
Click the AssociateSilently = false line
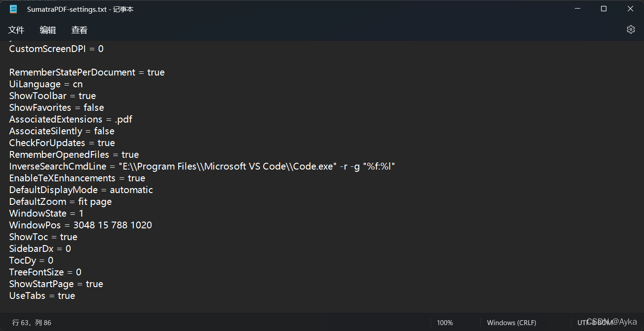62,131
